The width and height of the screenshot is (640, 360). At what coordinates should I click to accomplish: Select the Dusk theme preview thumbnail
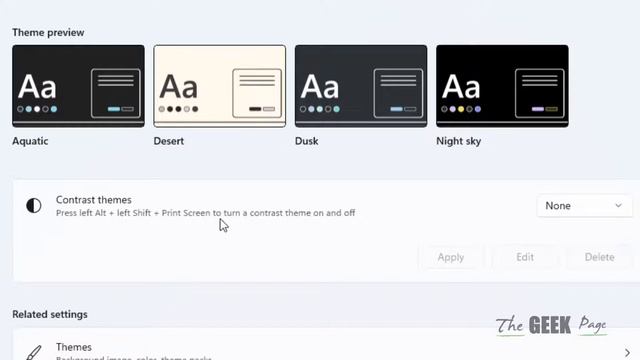coord(361,86)
